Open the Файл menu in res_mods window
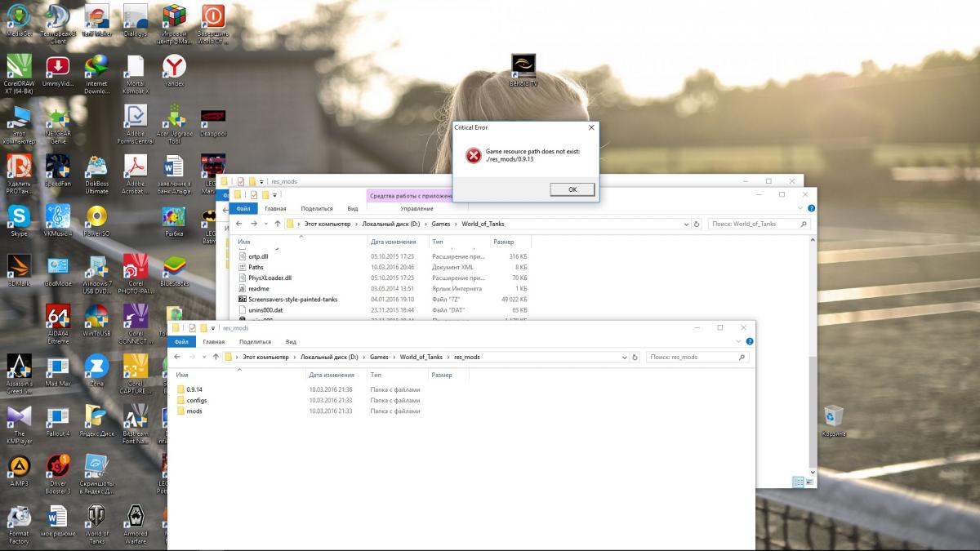980x551 pixels. click(x=180, y=342)
